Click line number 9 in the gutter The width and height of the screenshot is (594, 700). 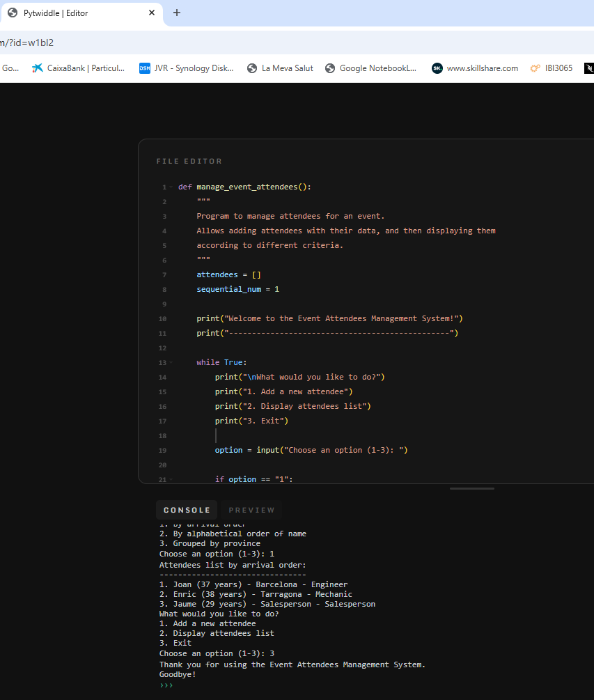pyautogui.click(x=164, y=304)
